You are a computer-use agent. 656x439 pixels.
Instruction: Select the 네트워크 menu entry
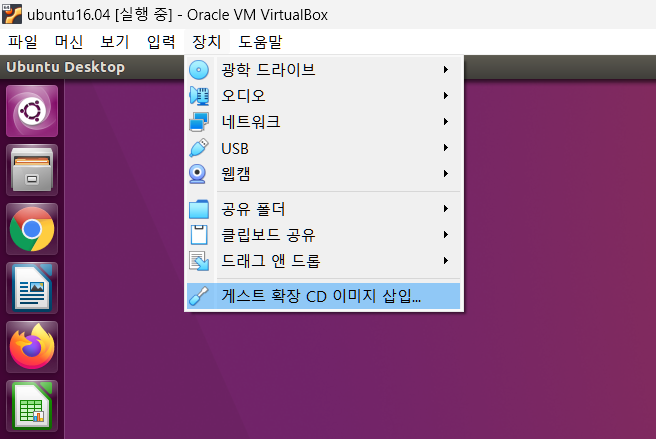(323, 121)
